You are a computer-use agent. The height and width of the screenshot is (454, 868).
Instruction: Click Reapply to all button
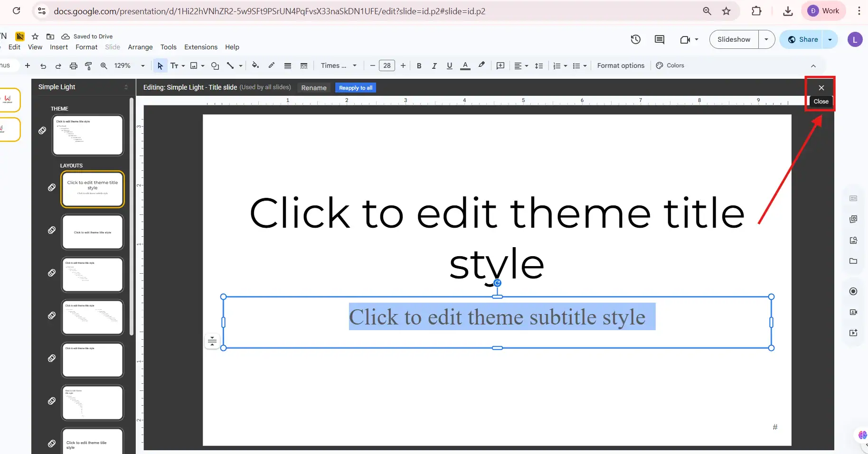tap(355, 87)
